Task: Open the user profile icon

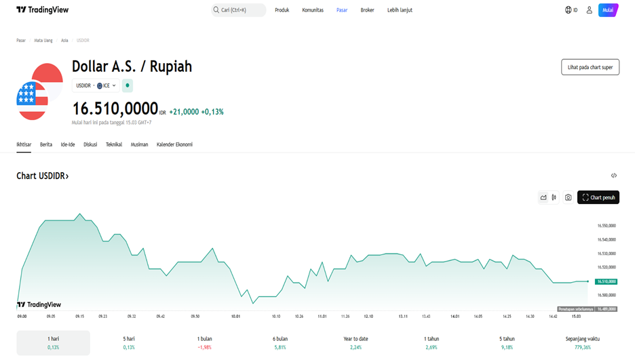Action: click(589, 10)
